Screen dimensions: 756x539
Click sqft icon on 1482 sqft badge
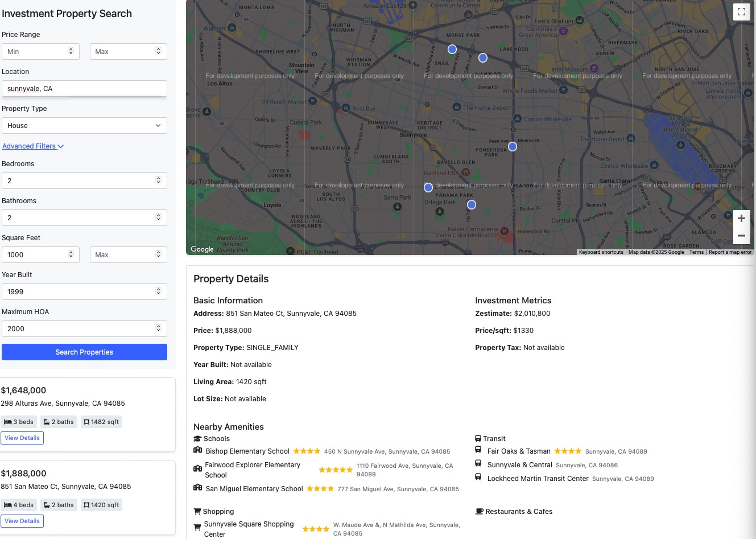(86, 422)
